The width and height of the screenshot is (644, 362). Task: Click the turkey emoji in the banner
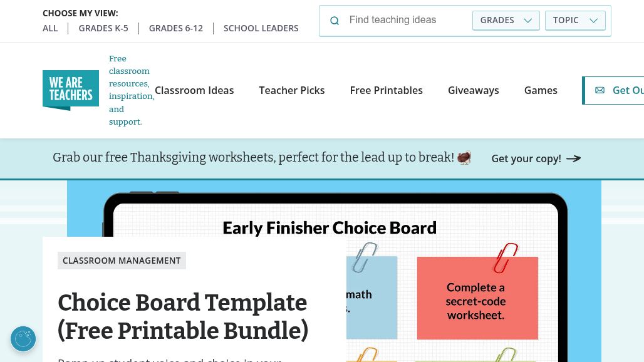coord(464,158)
